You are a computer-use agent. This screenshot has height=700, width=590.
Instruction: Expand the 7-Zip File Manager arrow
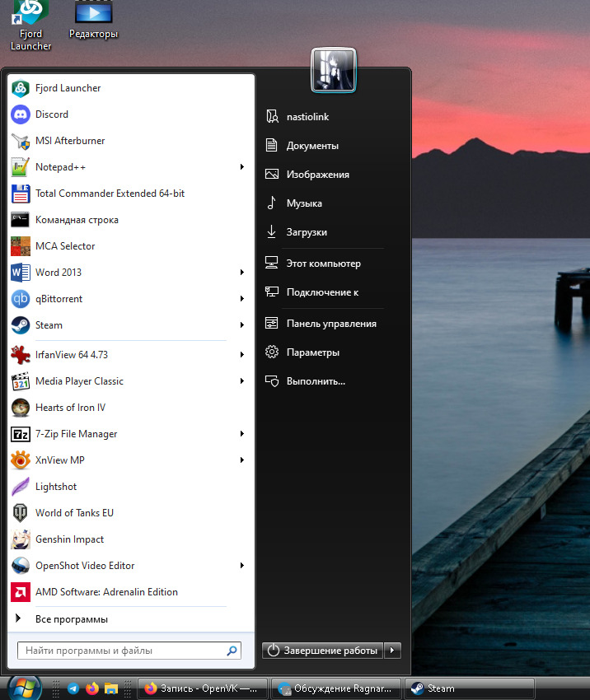241,433
